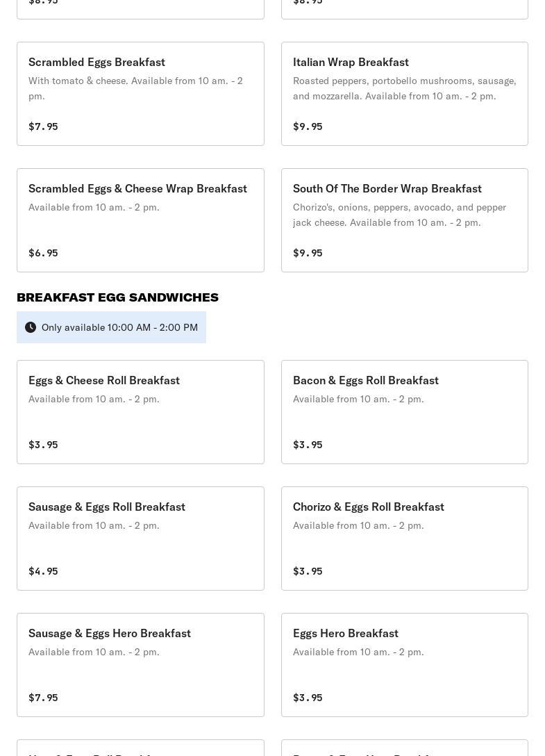Click $7.95 price of Scrambled Eggs Breakfast
Screen dimensions: 545x756
click(43, 126)
